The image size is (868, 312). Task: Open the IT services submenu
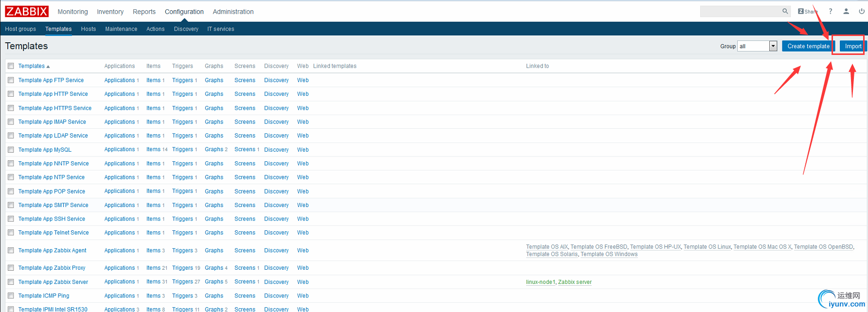coord(221,29)
